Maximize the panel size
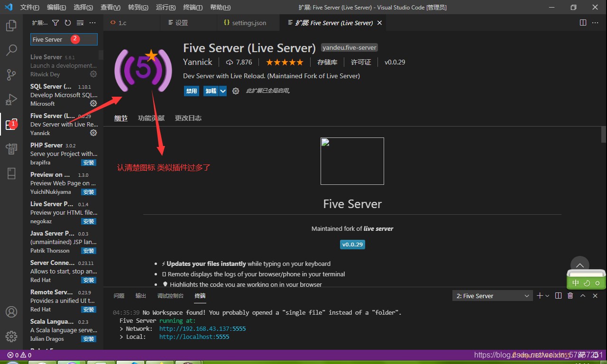The image size is (607, 364). (583, 296)
